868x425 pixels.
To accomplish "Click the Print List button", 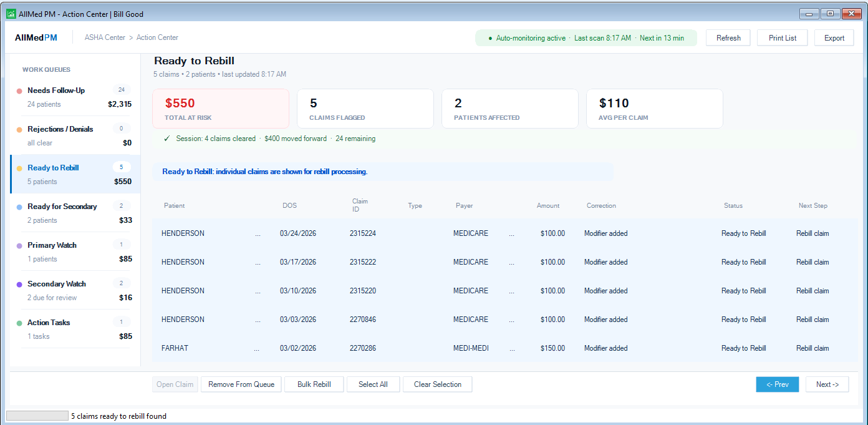I will click(783, 38).
